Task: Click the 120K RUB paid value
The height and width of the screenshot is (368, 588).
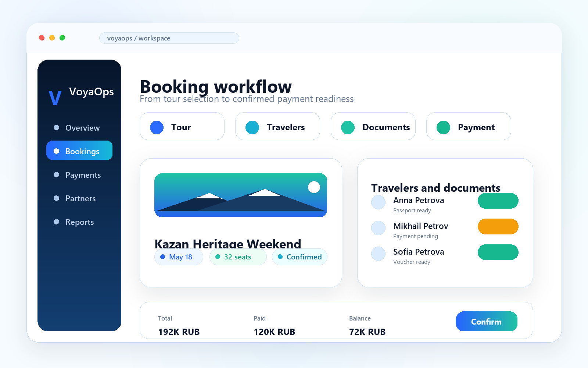Action: pyautogui.click(x=275, y=332)
